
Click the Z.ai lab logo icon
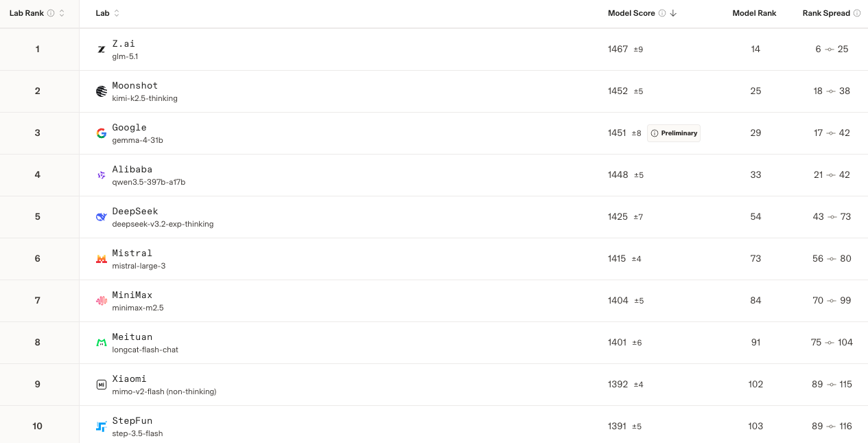[x=102, y=49]
